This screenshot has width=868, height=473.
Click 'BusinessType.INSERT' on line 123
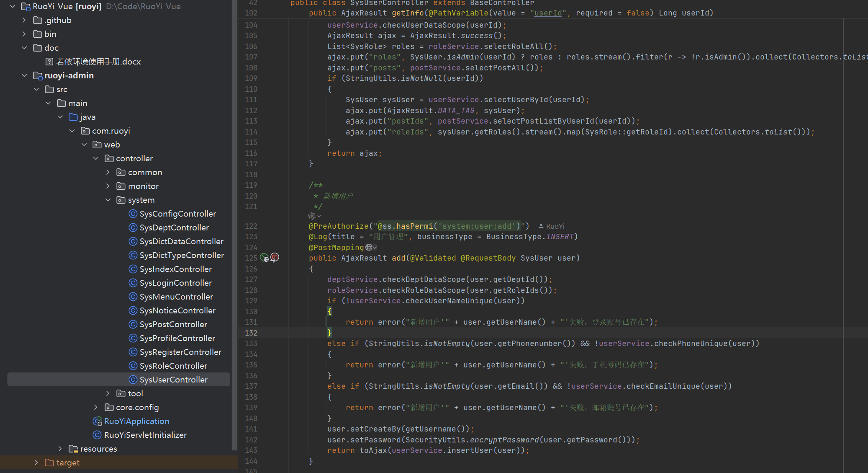coord(530,237)
